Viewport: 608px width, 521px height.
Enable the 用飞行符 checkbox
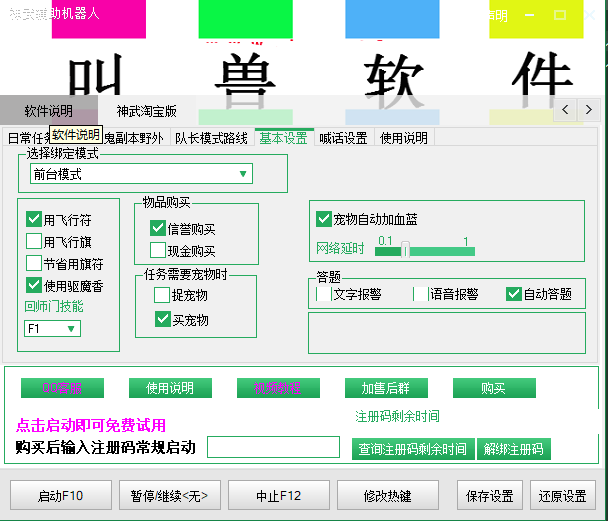click(x=34, y=219)
